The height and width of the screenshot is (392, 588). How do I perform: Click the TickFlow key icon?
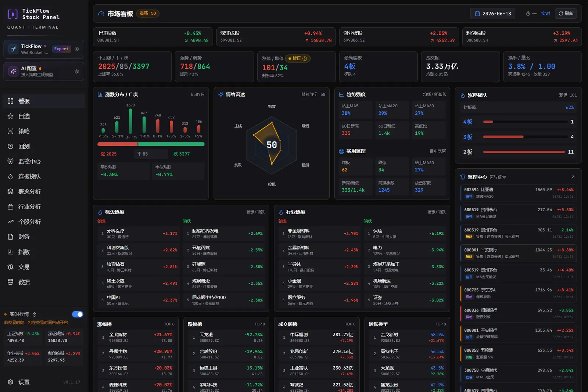click(13, 49)
